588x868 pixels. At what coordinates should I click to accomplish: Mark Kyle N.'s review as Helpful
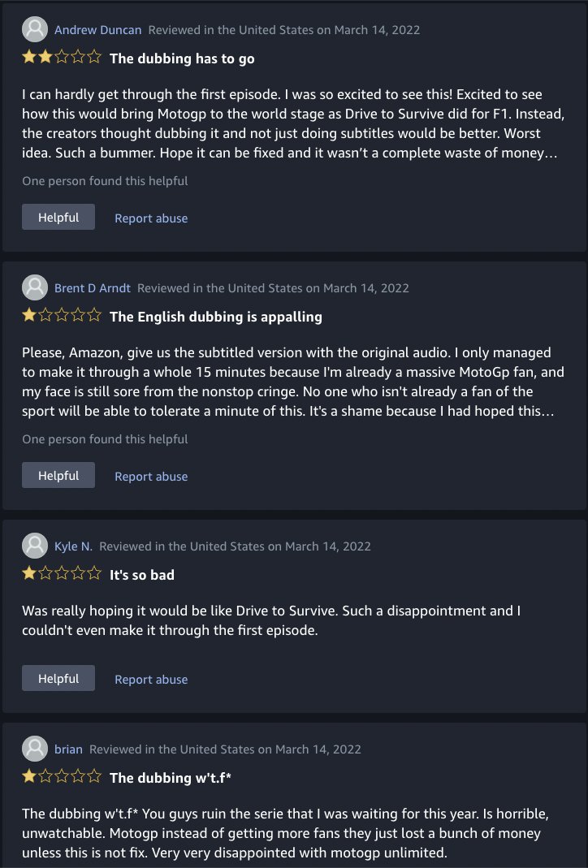[x=58, y=678]
